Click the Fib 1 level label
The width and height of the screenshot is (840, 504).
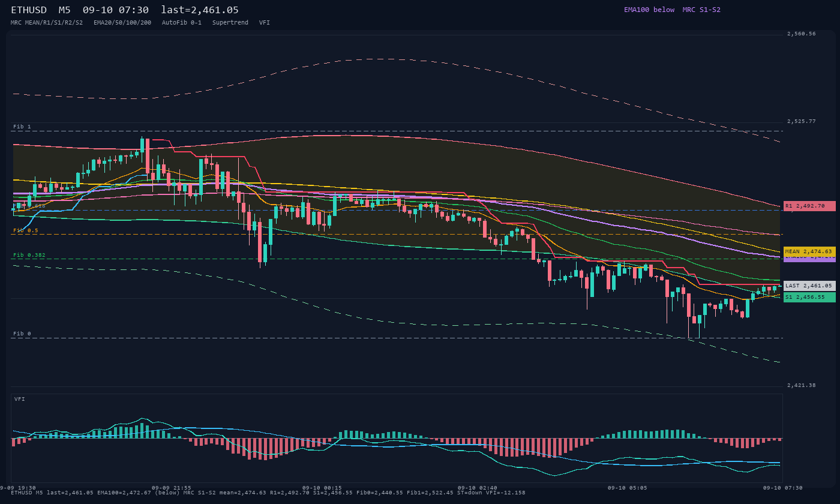pos(22,127)
